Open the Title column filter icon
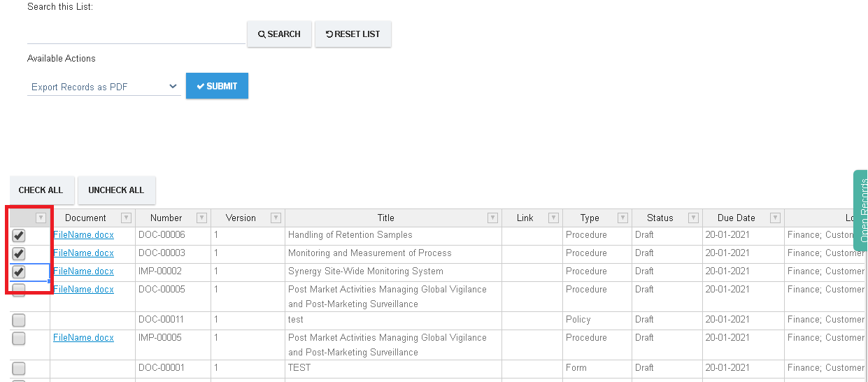This screenshot has height=382, width=868. (x=492, y=218)
